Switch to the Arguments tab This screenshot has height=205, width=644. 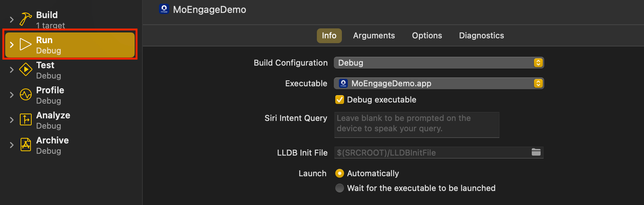374,36
